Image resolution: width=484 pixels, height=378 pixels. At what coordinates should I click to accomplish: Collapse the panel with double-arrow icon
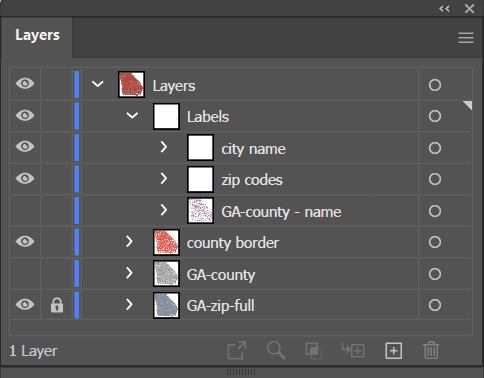click(444, 9)
